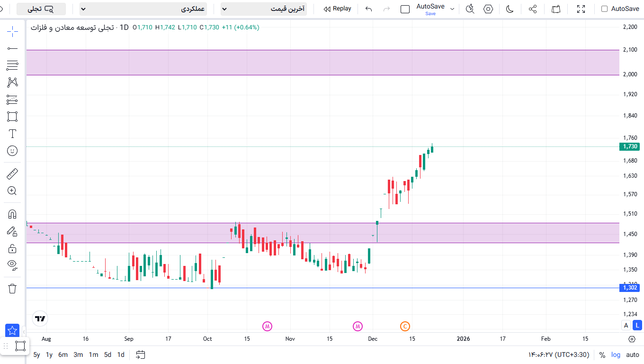Take a chart snapshot with the share icon

click(532, 9)
